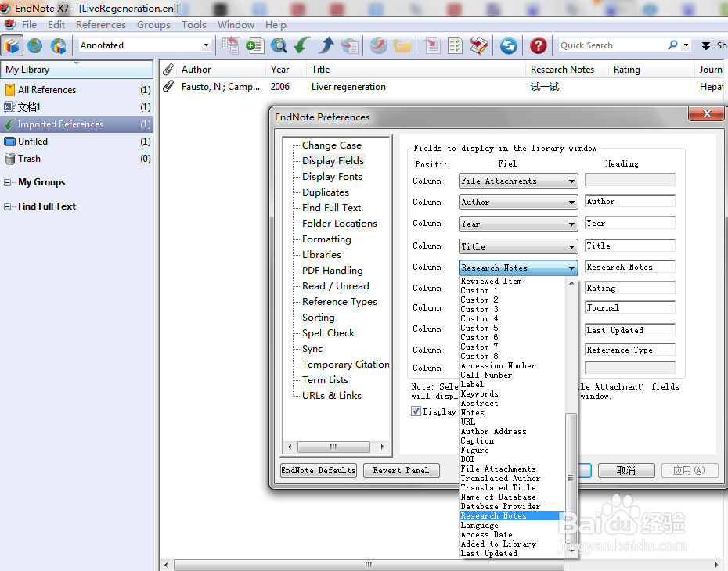Choose DOI from the field dropdown list

pos(512,459)
